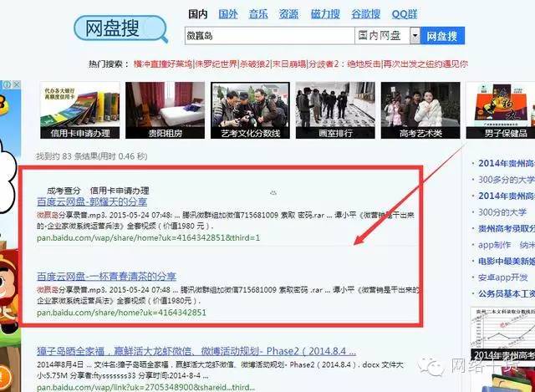The image size is (535, 392).
Task: Open sidebar link 公务员基本工资
Action: point(507,293)
